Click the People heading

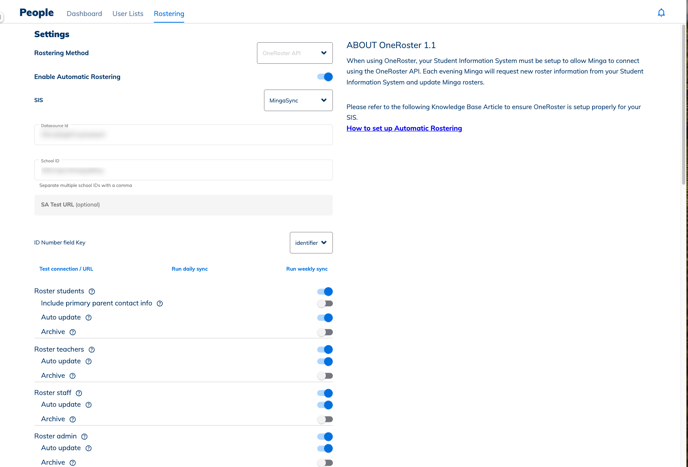pos(36,13)
